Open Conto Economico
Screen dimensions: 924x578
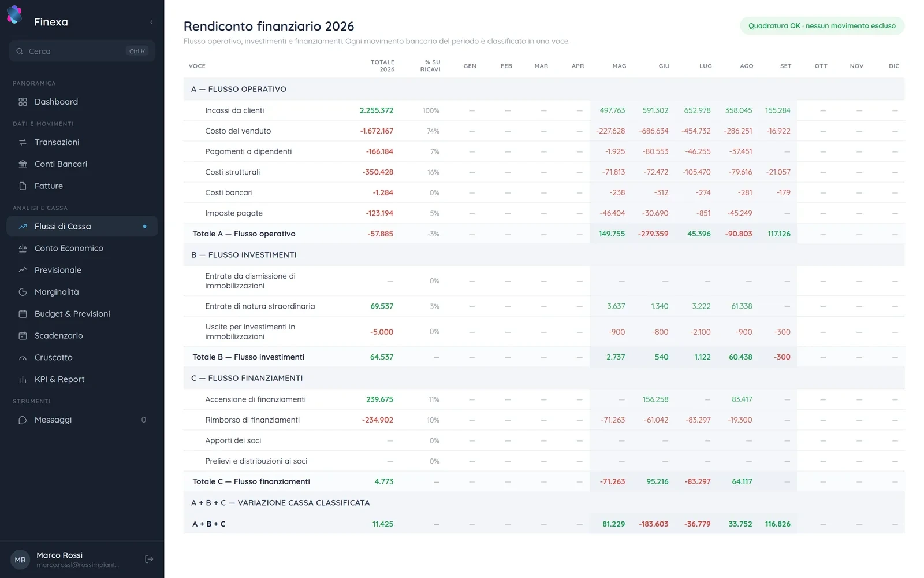click(x=82, y=249)
